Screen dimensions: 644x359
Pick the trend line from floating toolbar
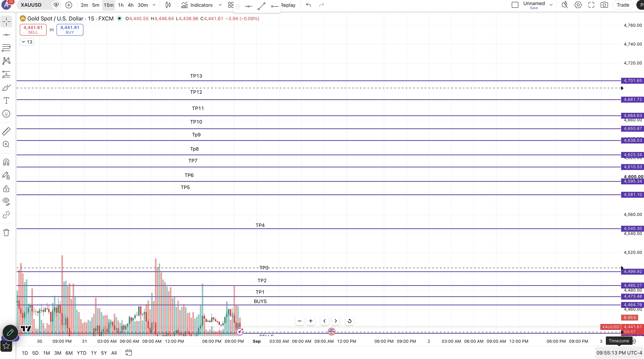click(x=262, y=6)
